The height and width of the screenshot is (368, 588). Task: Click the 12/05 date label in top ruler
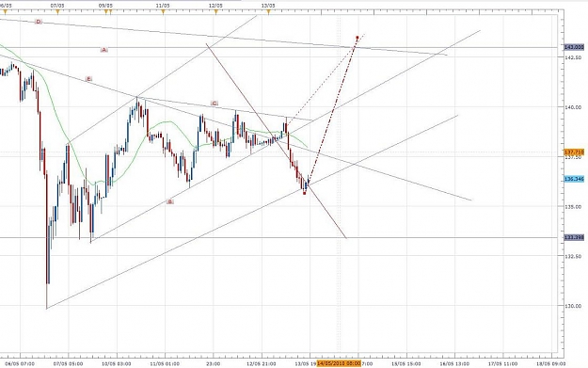tap(216, 6)
